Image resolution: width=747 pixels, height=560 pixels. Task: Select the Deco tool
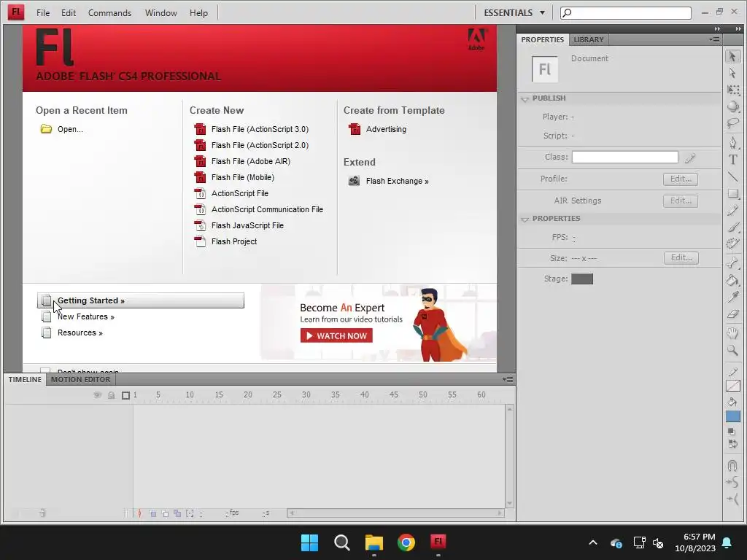pyautogui.click(x=732, y=244)
